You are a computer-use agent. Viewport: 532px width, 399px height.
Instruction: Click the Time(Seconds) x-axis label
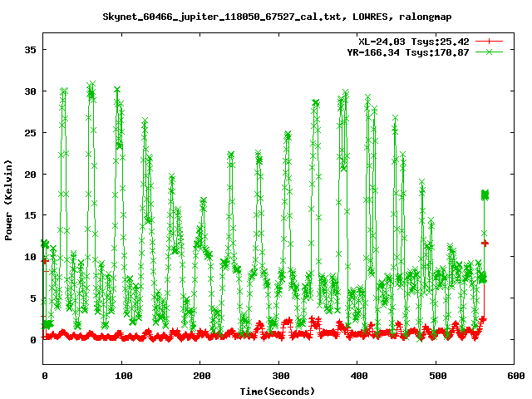tap(278, 392)
